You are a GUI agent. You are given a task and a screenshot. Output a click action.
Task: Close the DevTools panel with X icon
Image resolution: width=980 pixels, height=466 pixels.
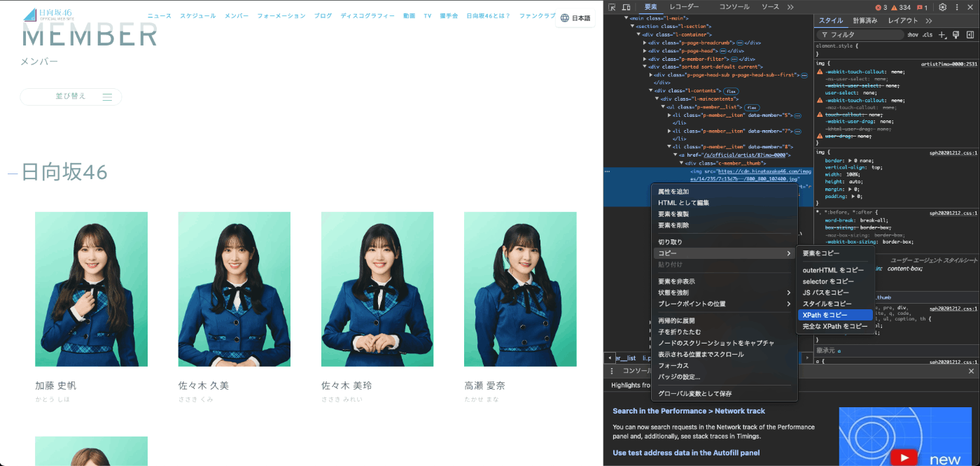tap(971, 7)
